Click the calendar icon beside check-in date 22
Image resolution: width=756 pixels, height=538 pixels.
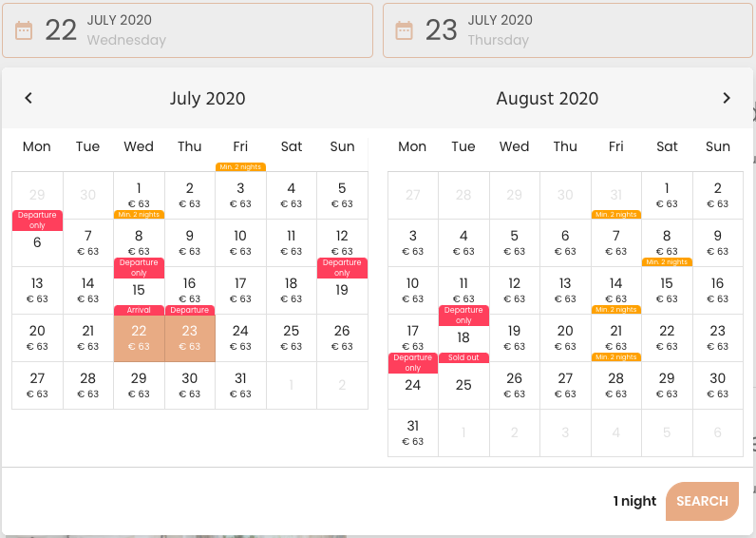[24, 30]
